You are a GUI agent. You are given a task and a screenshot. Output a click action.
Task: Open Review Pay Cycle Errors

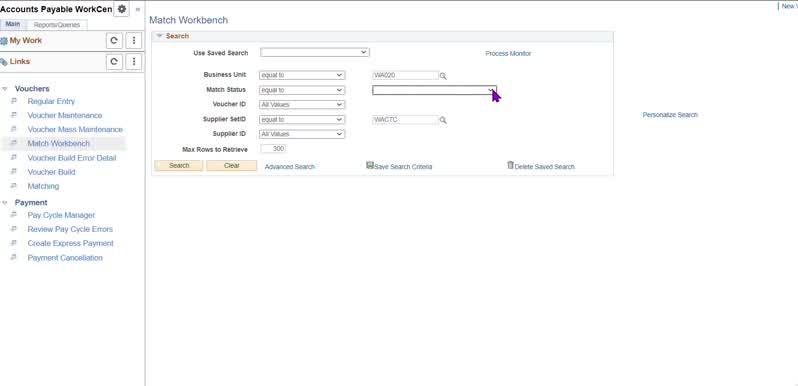pos(70,229)
